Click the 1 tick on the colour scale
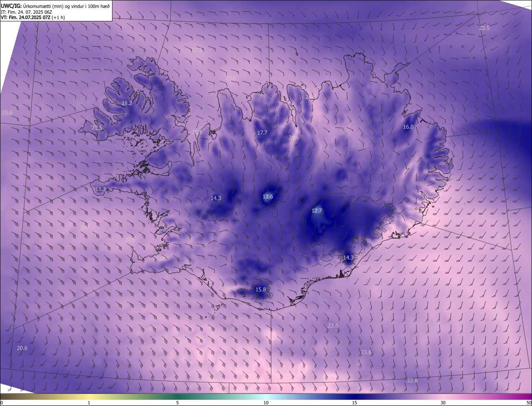The width and height of the screenshot is (532, 406). pyautogui.click(x=89, y=403)
